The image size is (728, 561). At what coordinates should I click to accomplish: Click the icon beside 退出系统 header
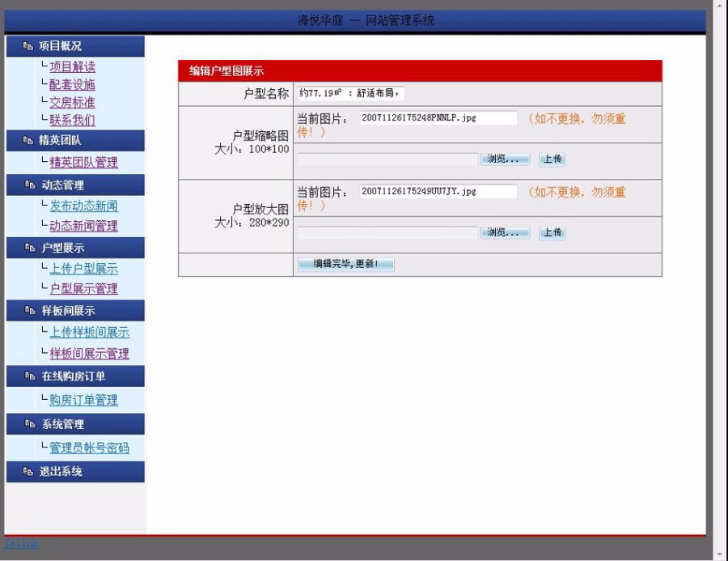[x=28, y=472]
